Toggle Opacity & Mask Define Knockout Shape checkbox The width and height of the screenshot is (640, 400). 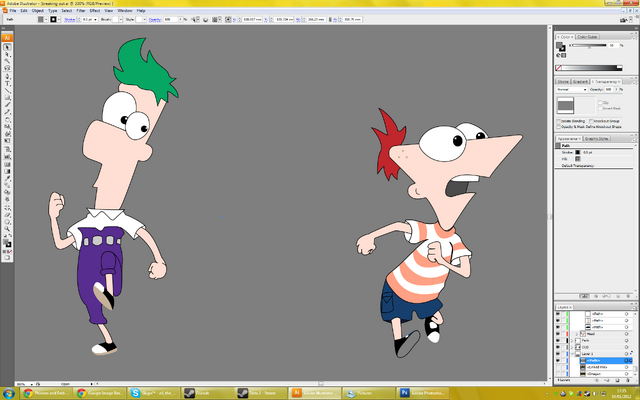pyautogui.click(x=558, y=127)
